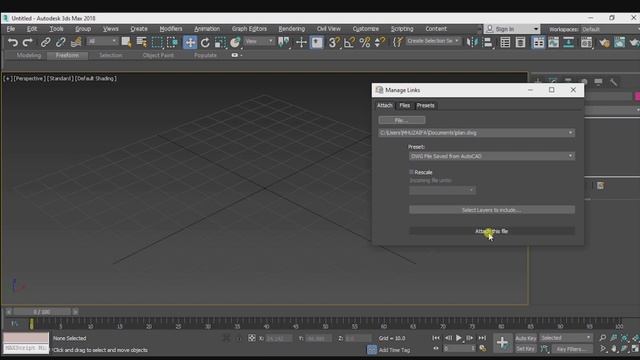640x360 pixels.
Task: Open the file path dropdown in Manage Links
Action: (x=476, y=133)
